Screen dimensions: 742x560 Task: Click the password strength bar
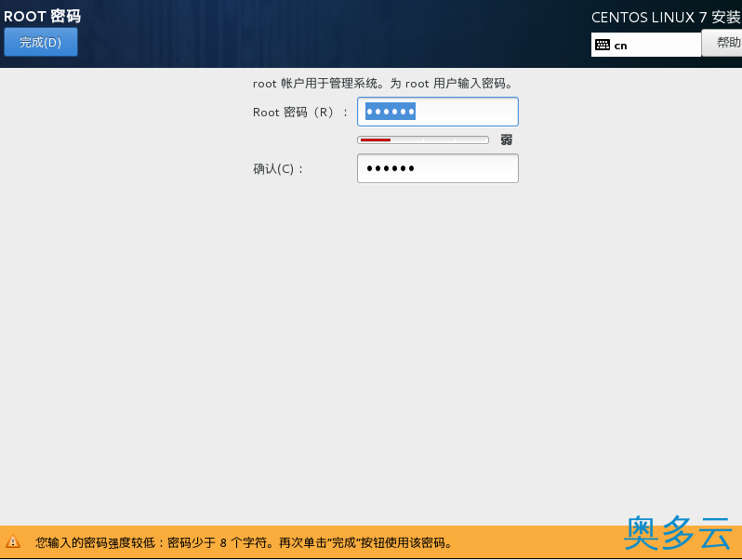click(423, 140)
